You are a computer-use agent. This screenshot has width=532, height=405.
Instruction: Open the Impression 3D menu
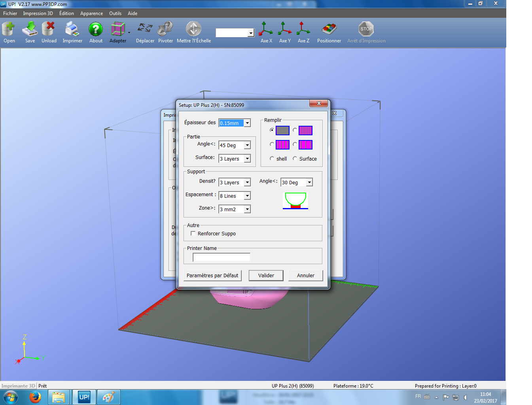coord(38,13)
